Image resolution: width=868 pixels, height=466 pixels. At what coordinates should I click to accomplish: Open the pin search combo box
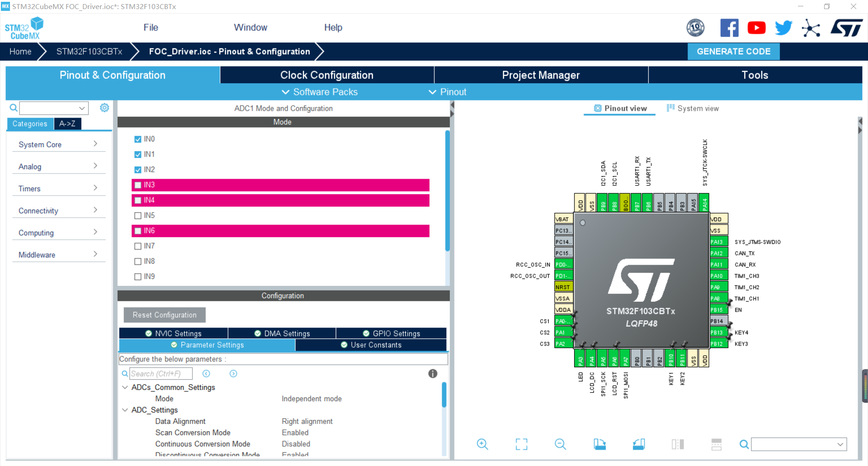tap(799, 444)
